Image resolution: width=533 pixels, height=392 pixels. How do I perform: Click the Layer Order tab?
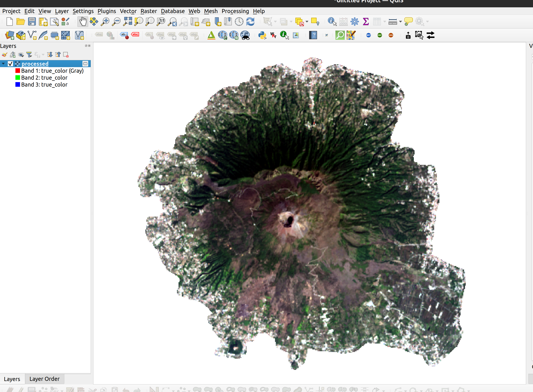[x=44, y=378]
